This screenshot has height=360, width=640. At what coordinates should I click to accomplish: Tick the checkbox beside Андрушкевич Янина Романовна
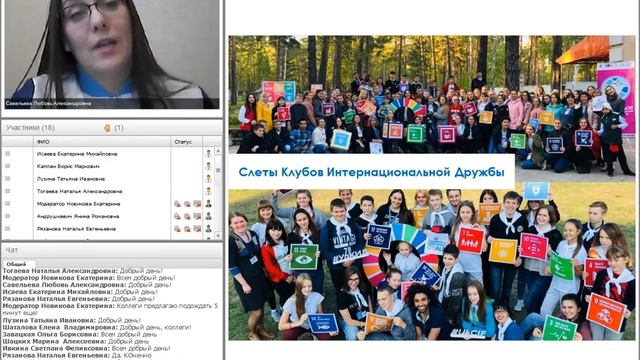[x=7, y=216]
